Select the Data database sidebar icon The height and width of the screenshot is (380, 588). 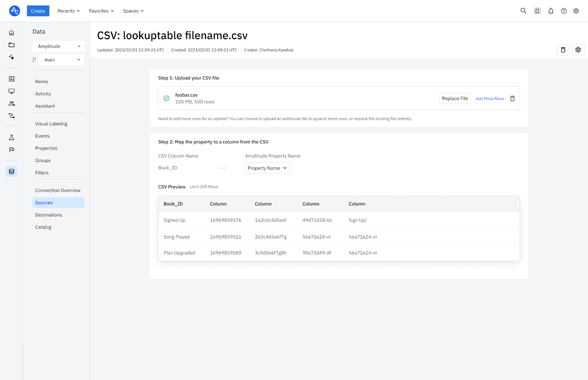click(x=11, y=171)
